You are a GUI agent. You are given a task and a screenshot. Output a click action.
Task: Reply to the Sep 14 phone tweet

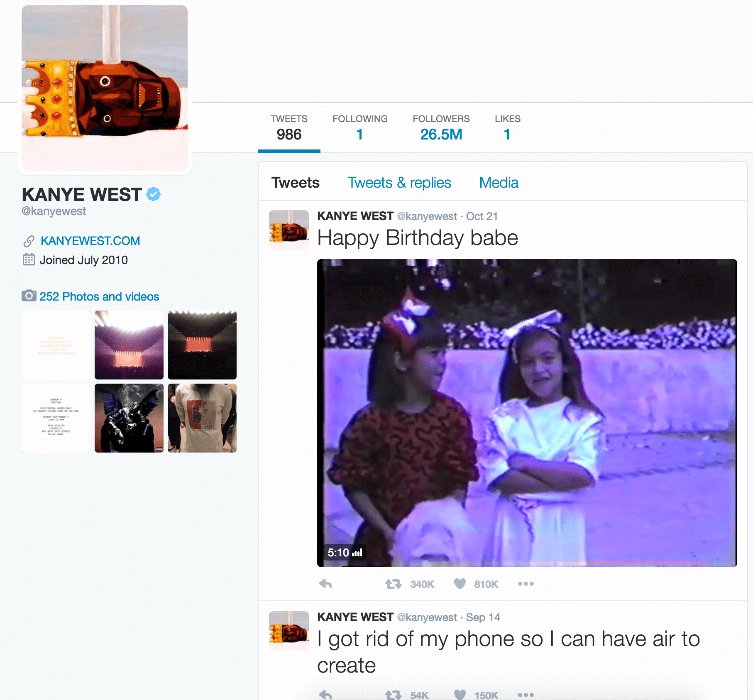(x=325, y=694)
